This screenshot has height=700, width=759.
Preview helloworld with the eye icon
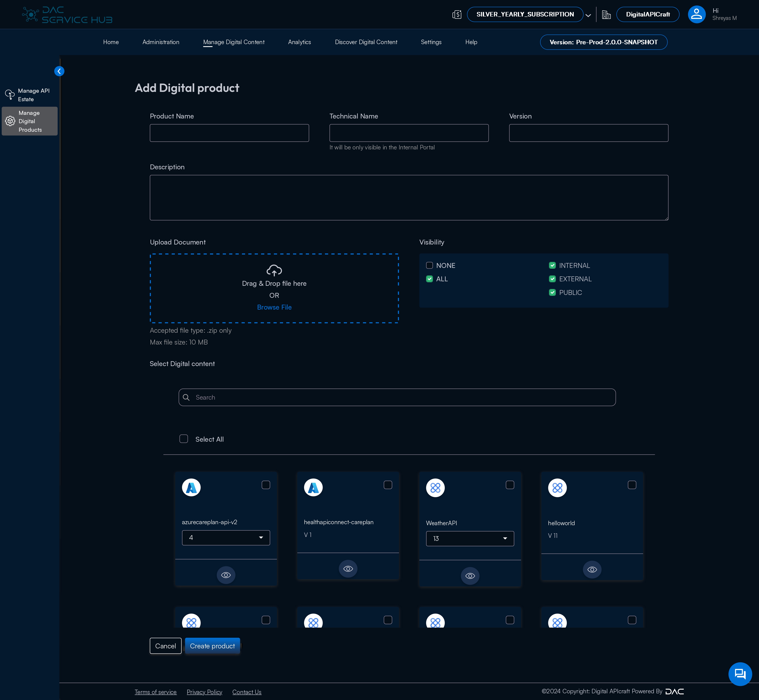coord(592,569)
